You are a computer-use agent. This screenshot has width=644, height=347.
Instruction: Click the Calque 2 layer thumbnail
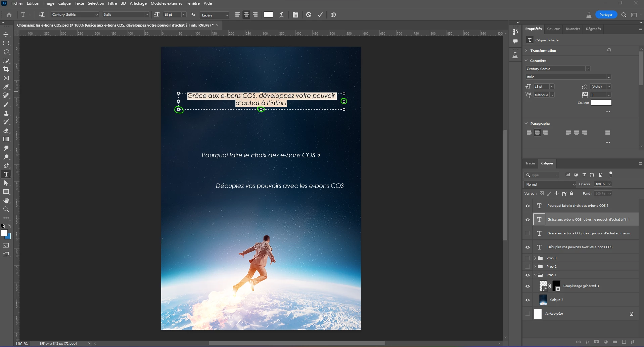pyautogui.click(x=543, y=300)
